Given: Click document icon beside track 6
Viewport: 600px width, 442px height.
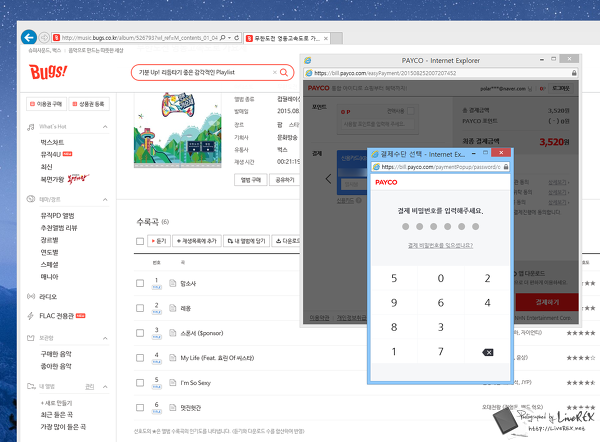Looking at the screenshot, I should 173,408.
